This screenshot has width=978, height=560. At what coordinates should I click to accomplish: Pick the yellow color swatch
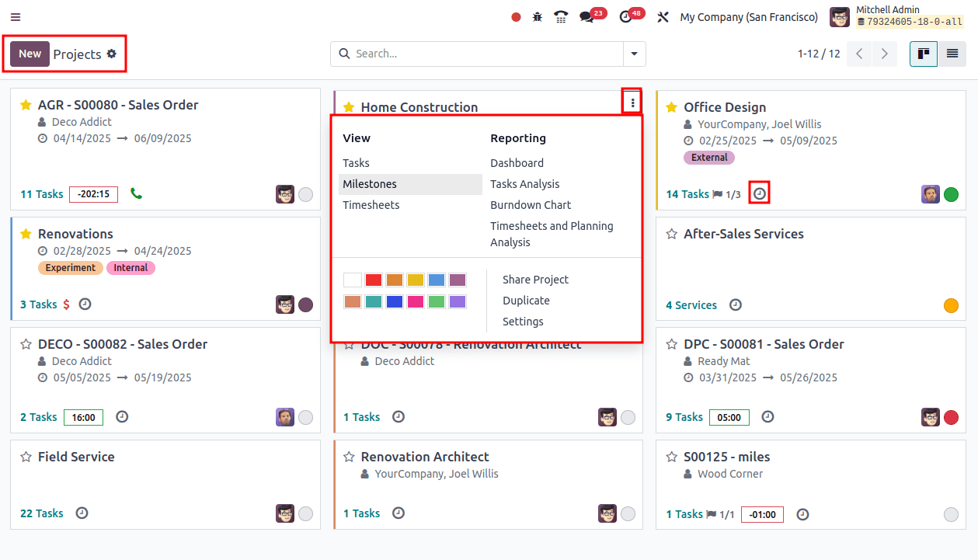[x=416, y=280]
